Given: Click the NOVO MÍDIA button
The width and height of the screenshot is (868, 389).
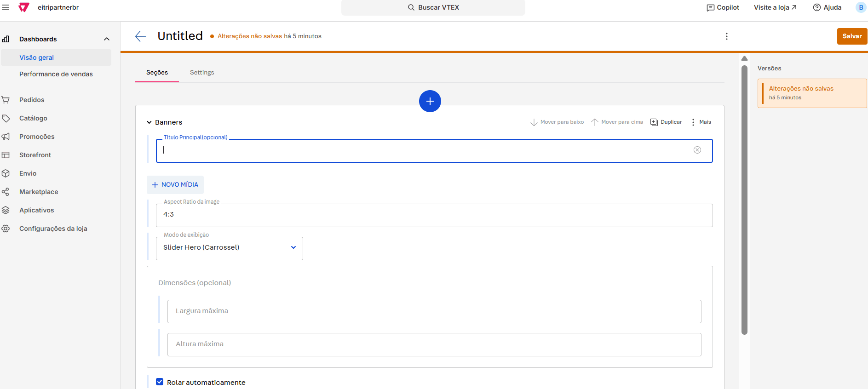Looking at the screenshot, I should (175, 184).
